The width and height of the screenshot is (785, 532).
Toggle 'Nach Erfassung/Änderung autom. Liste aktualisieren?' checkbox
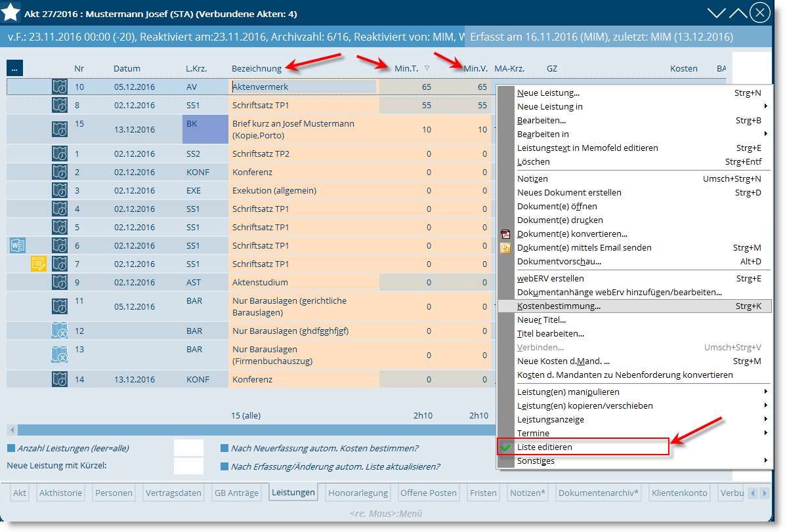[x=224, y=466]
